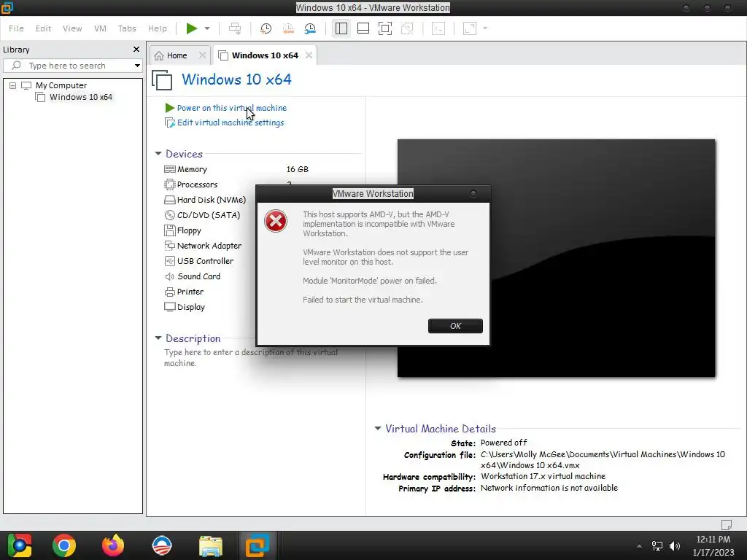
Task: Click the console view toolbar icon
Action: point(438,28)
